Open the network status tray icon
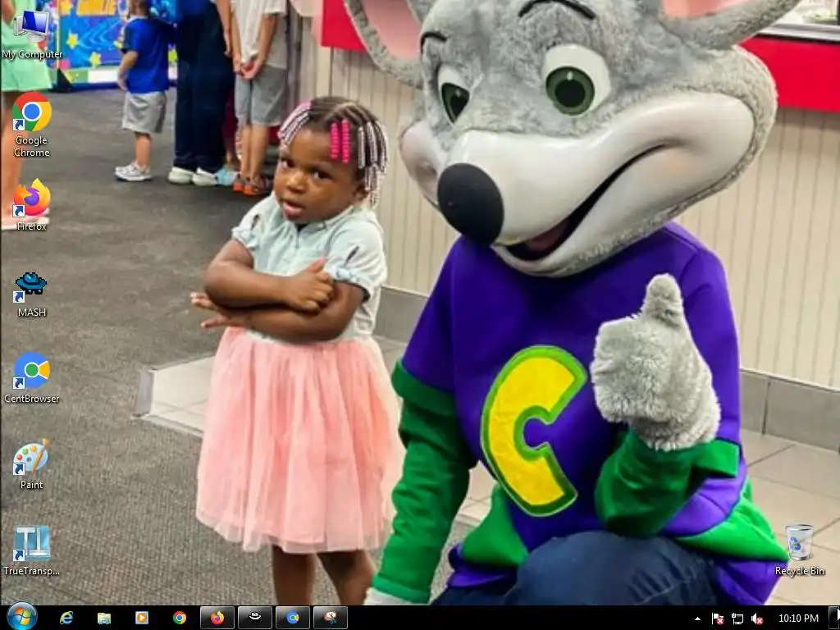This screenshot has width=840, height=630. click(737, 619)
